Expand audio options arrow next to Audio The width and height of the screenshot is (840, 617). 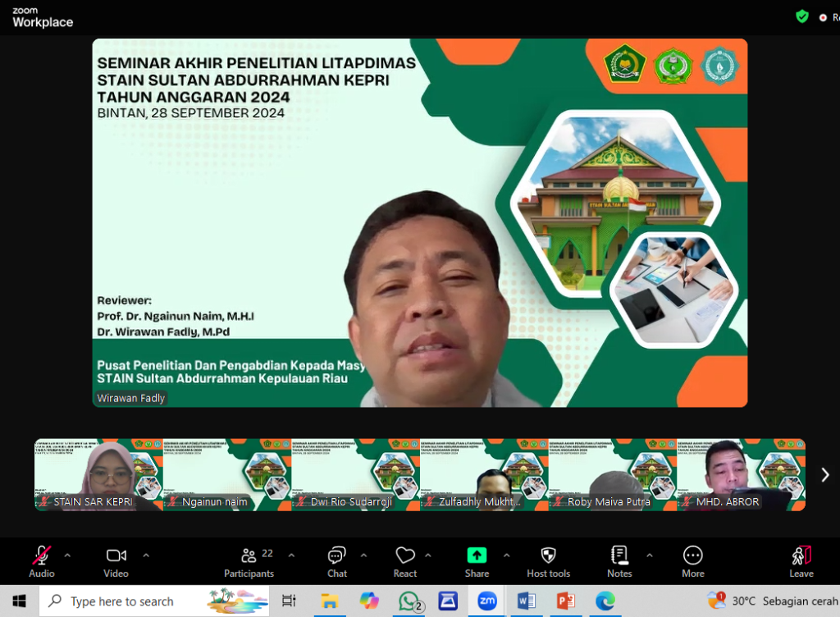(x=67, y=555)
